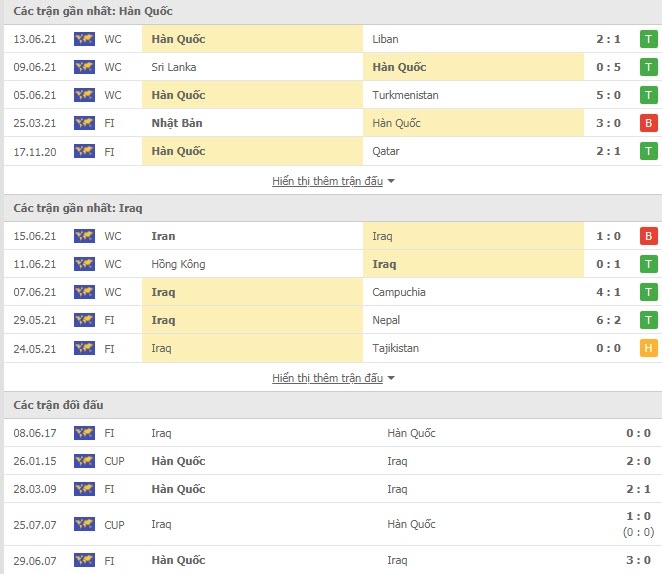Click the green T badge for Qatar match
662x574 pixels.
point(648,151)
